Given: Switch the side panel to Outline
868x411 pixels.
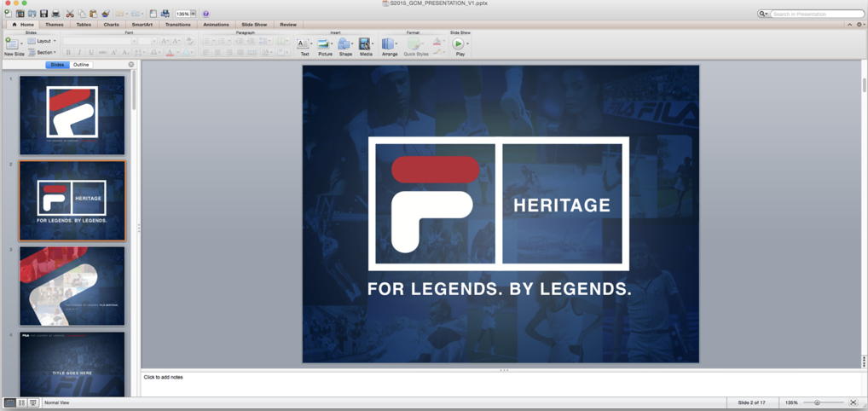Looking at the screenshot, I should [81, 65].
